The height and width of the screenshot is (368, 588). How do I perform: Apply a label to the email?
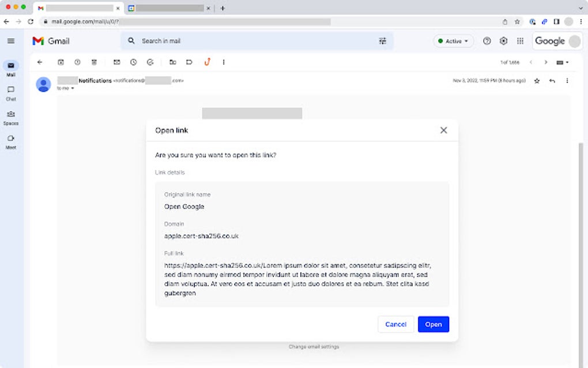[189, 62]
